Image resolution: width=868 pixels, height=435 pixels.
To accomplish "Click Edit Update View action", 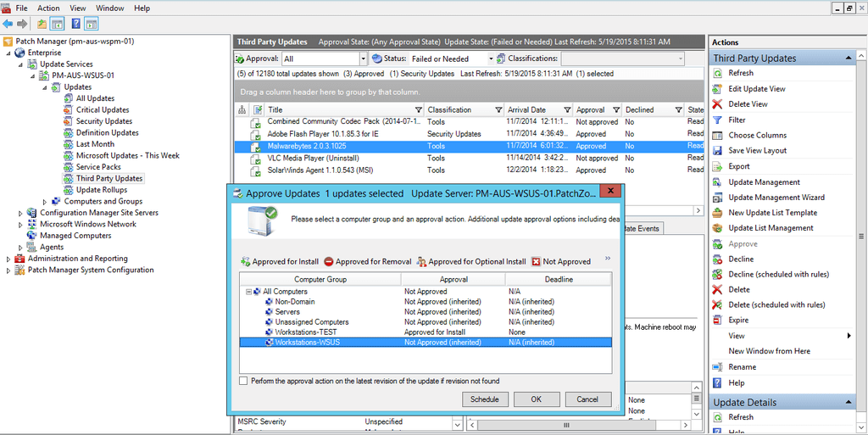I will point(757,88).
